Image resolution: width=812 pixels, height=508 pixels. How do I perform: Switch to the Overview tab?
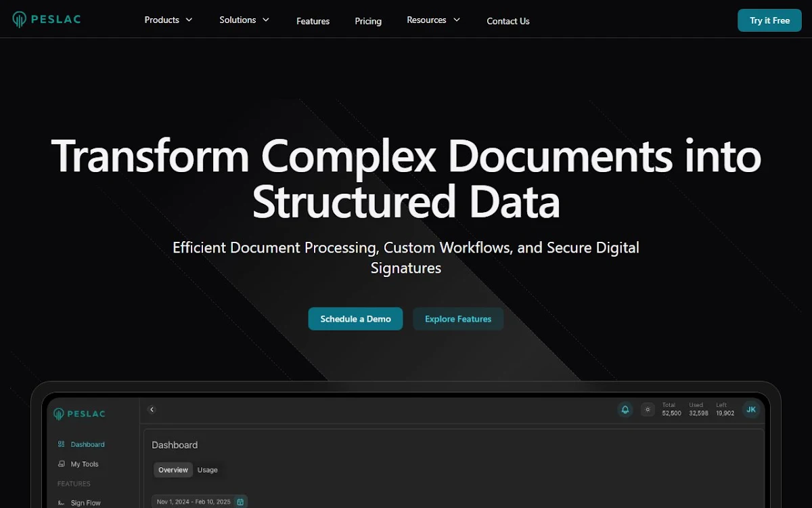coord(173,469)
